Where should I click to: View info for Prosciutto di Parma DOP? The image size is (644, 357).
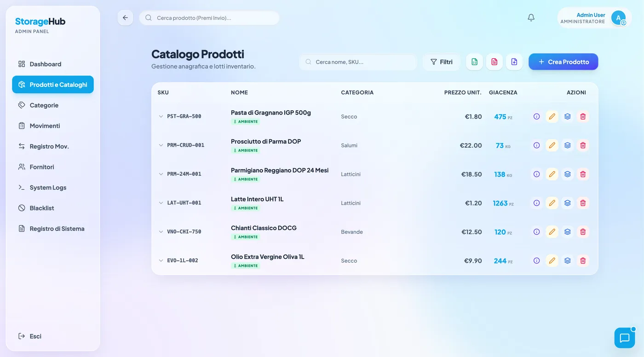[x=536, y=145]
